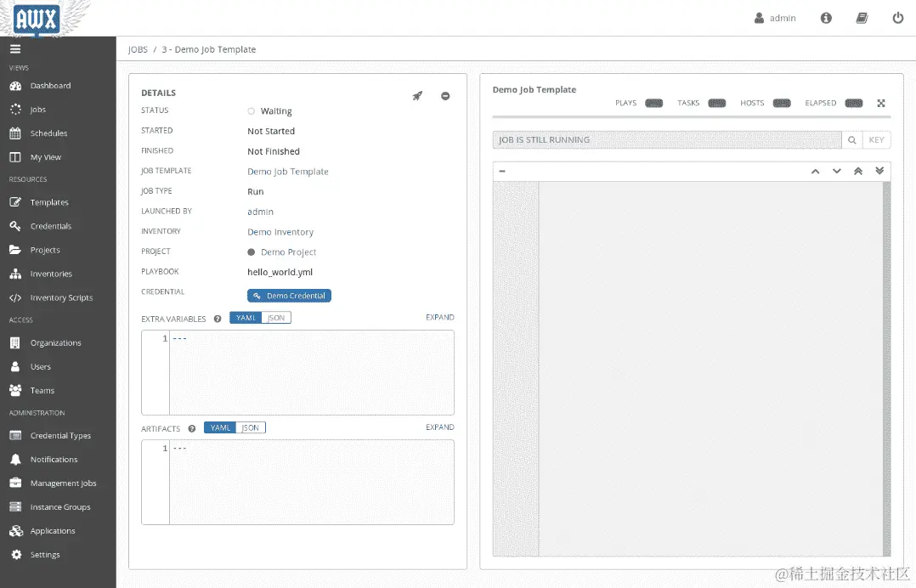
Task: Open the Demo Job Template link
Action: tap(287, 172)
